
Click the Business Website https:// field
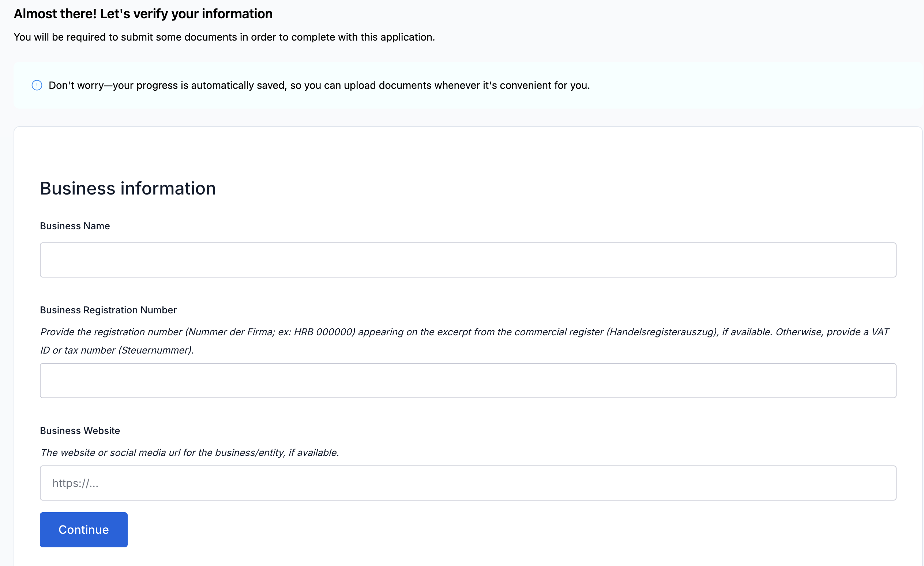pos(467,483)
